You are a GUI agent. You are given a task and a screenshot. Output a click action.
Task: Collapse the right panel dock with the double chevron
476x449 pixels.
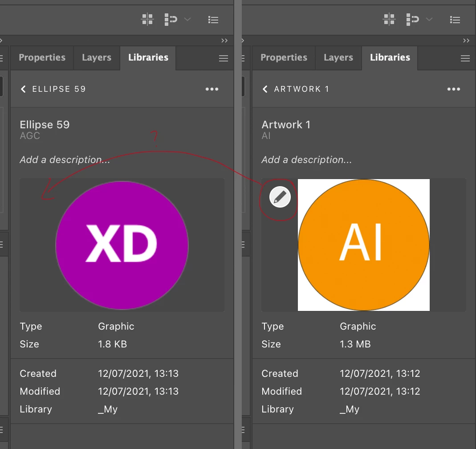pyautogui.click(x=466, y=41)
